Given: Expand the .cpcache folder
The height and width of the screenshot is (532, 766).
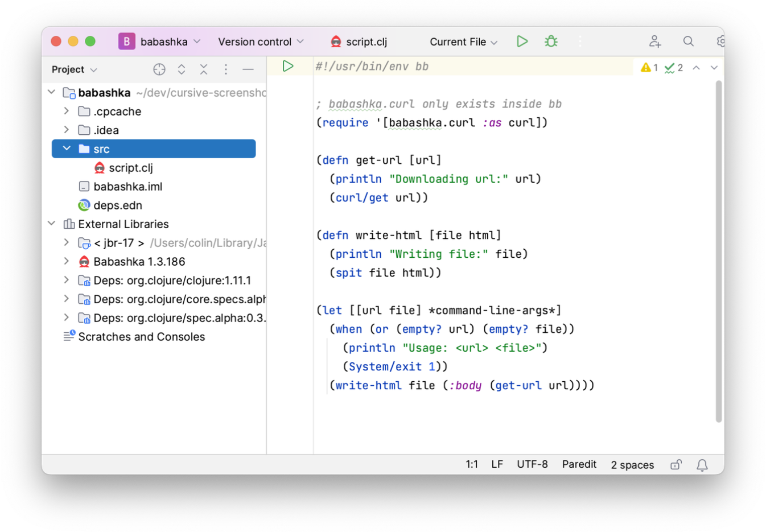Looking at the screenshot, I should [x=67, y=111].
